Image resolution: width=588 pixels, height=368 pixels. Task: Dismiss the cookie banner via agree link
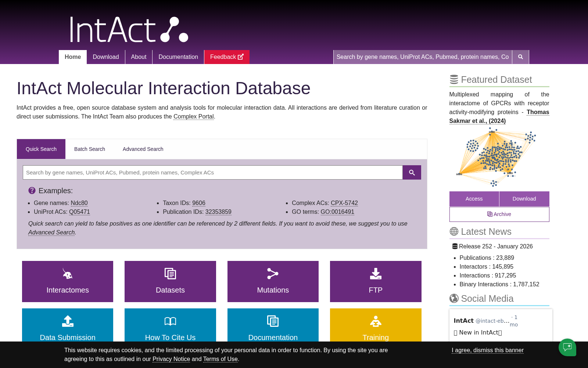click(x=488, y=350)
